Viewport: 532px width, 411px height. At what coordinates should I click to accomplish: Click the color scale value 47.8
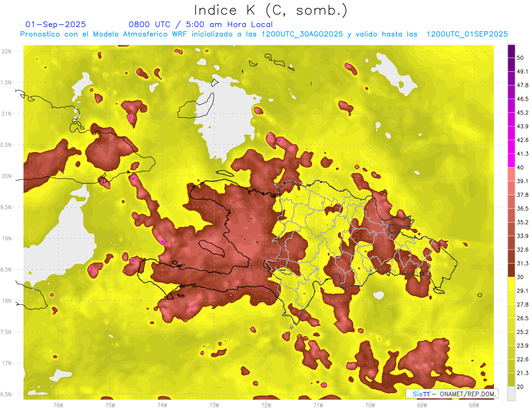pos(523,85)
